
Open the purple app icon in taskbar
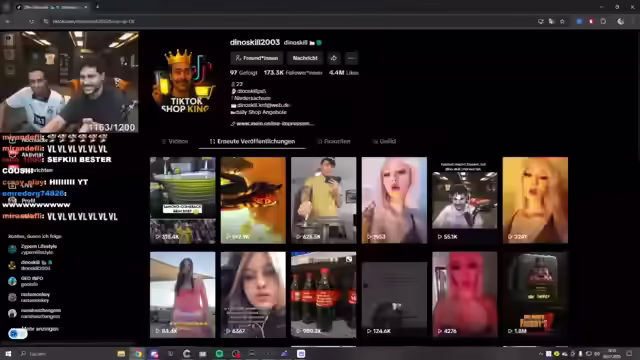pyautogui.click(x=301, y=353)
